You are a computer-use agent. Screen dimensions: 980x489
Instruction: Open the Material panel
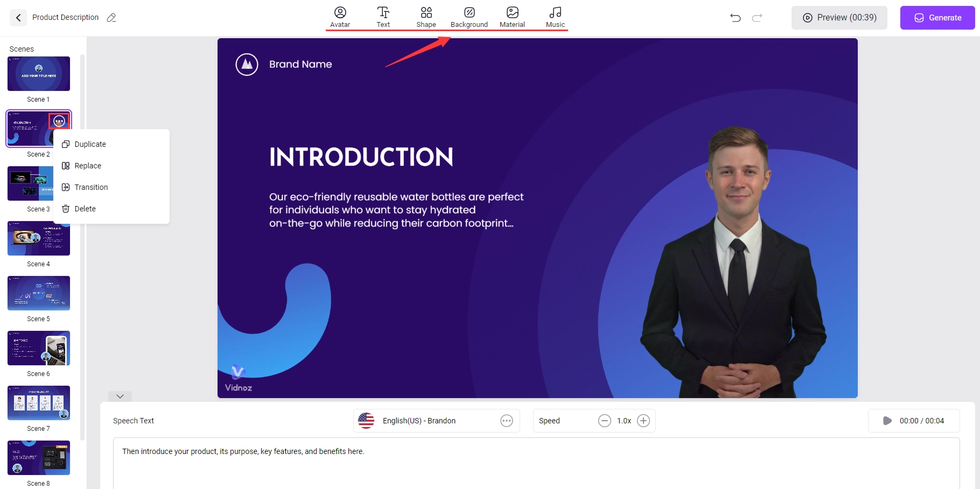tap(512, 17)
